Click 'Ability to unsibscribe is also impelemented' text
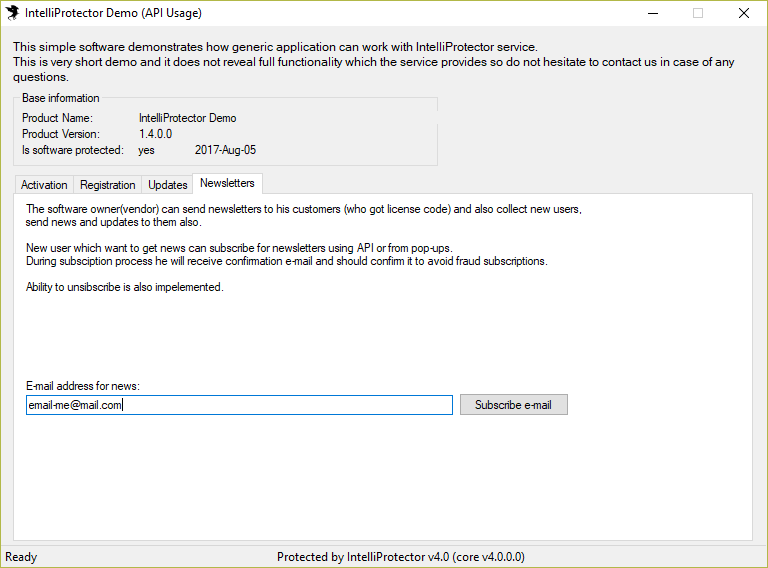The width and height of the screenshot is (768, 568). pyautogui.click(x=124, y=287)
